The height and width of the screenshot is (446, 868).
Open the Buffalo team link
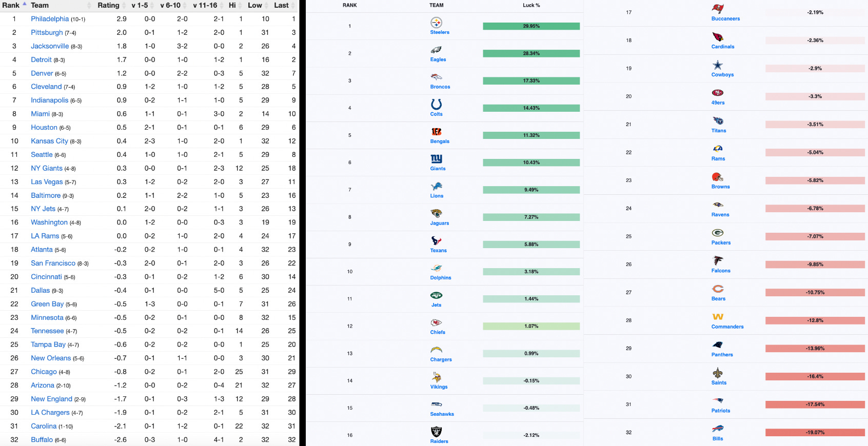click(x=42, y=439)
